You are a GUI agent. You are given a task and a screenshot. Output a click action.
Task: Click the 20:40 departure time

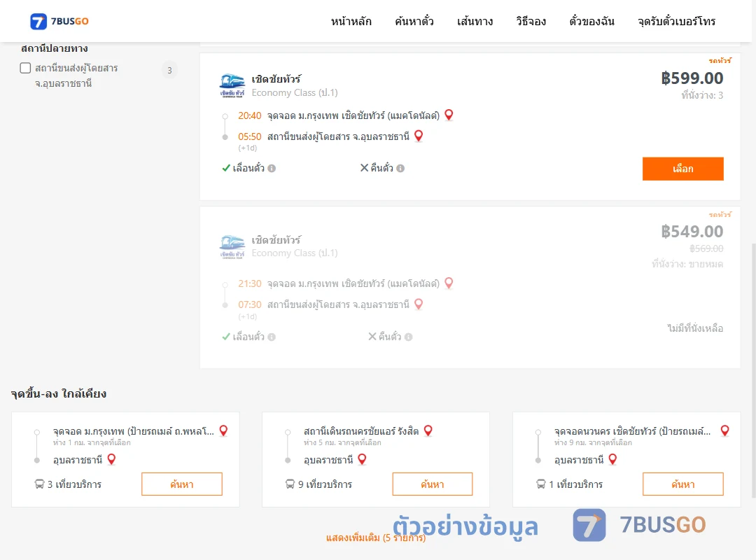click(x=250, y=115)
